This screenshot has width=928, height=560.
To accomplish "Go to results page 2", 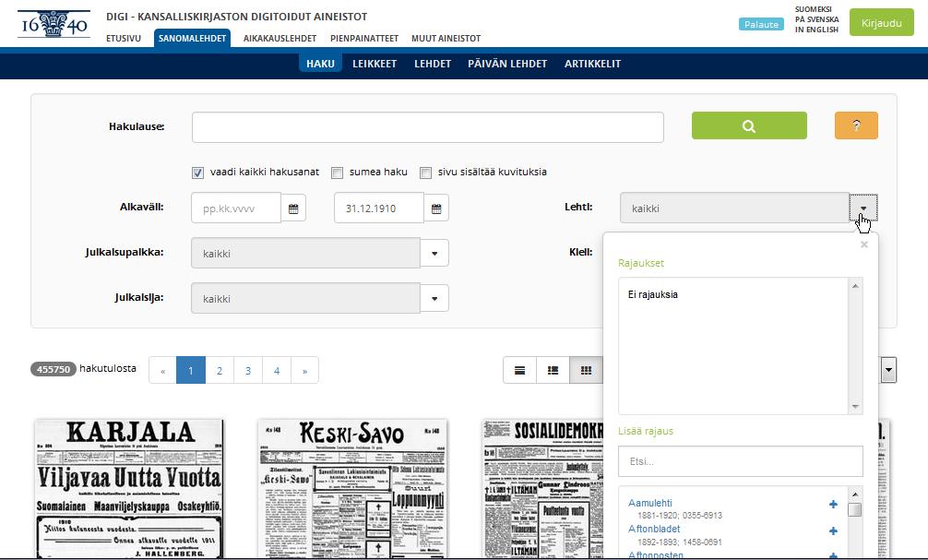I will click(220, 371).
